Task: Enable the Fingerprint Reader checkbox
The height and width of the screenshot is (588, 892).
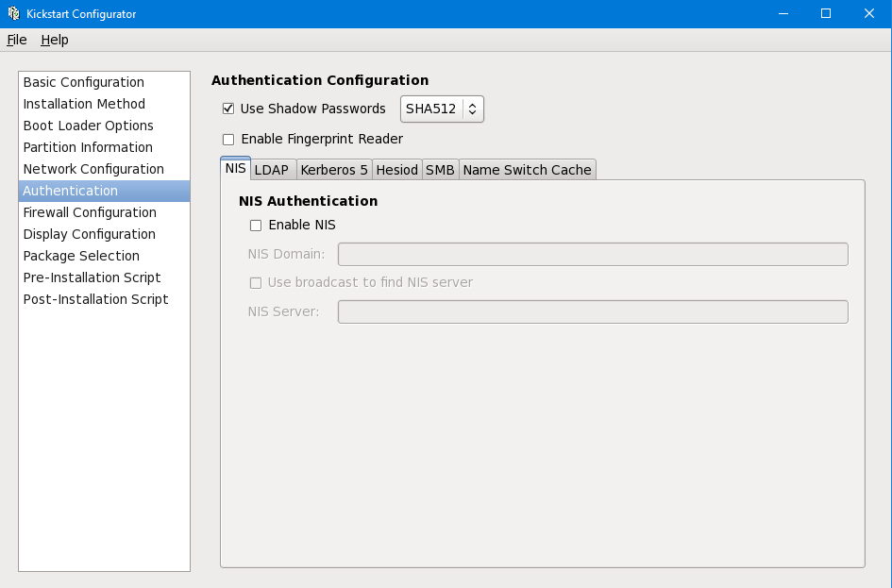Action: 228,140
